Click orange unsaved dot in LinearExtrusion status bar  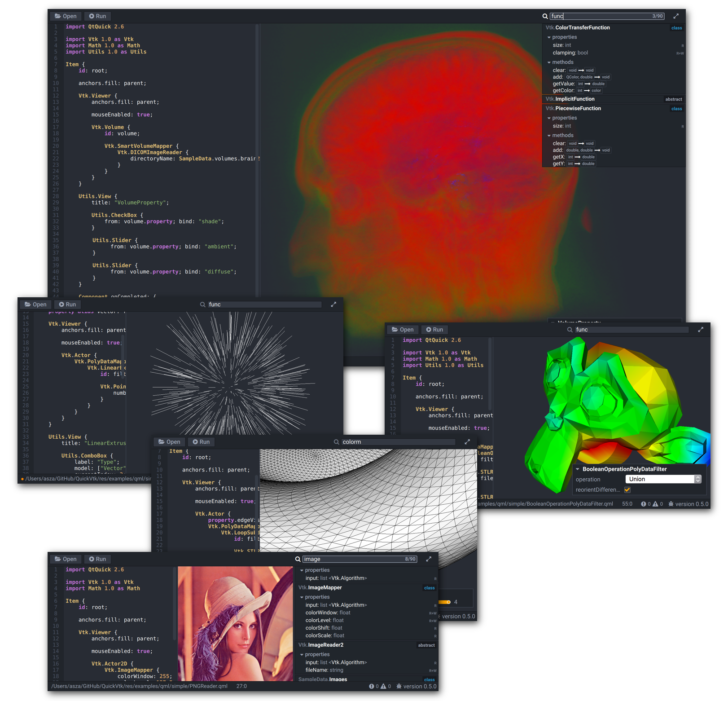tap(22, 479)
